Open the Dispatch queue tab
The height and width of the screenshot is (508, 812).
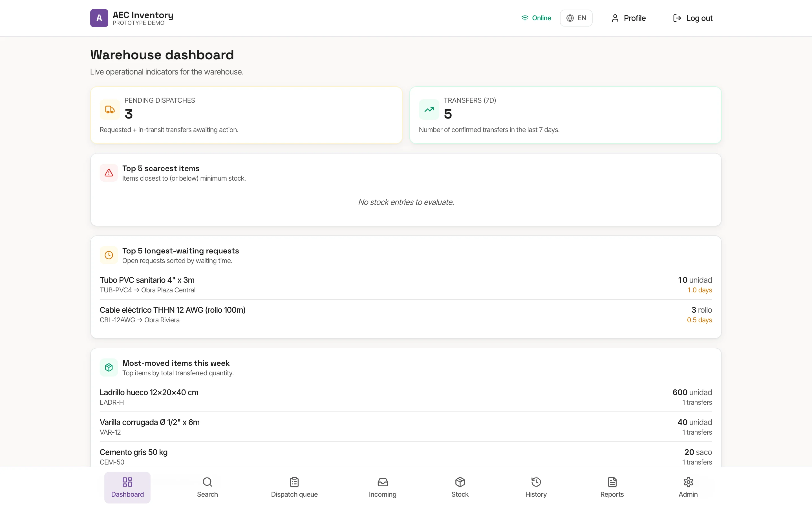[x=294, y=487]
